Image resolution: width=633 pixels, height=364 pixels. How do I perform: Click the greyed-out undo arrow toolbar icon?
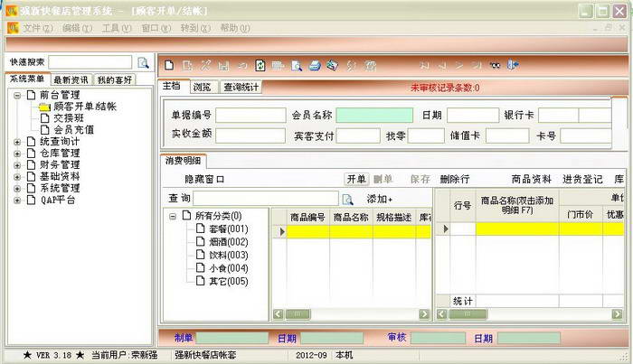[242, 65]
